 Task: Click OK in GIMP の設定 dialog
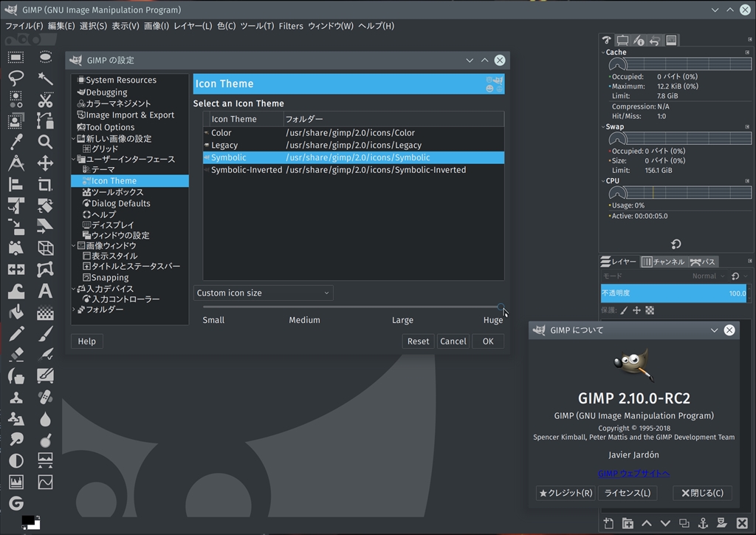488,341
